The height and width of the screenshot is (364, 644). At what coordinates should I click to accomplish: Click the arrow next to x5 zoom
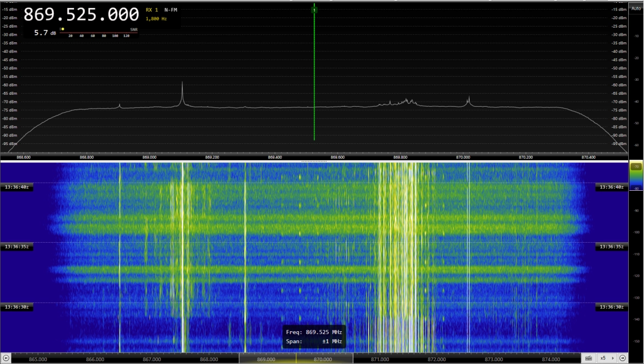pyautogui.click(x=612, y=358)
